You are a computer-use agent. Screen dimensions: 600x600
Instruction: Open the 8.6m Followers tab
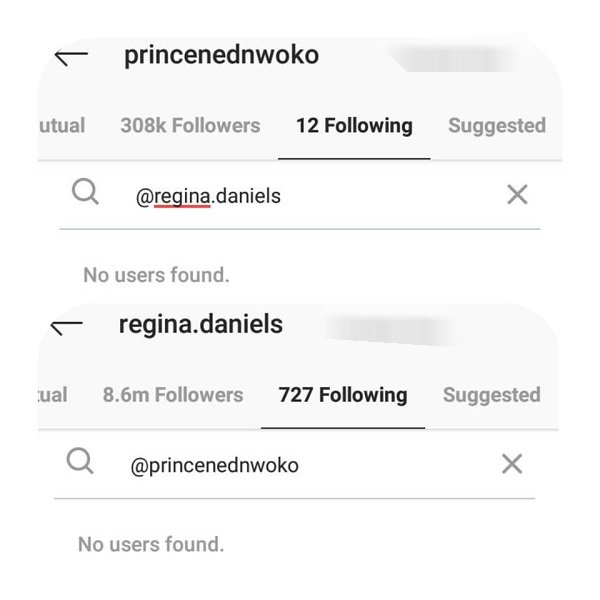tap(172, 395)
